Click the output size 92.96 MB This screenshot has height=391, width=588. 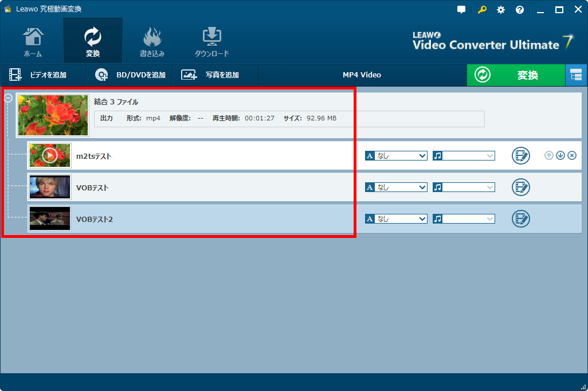click(322, 118)
